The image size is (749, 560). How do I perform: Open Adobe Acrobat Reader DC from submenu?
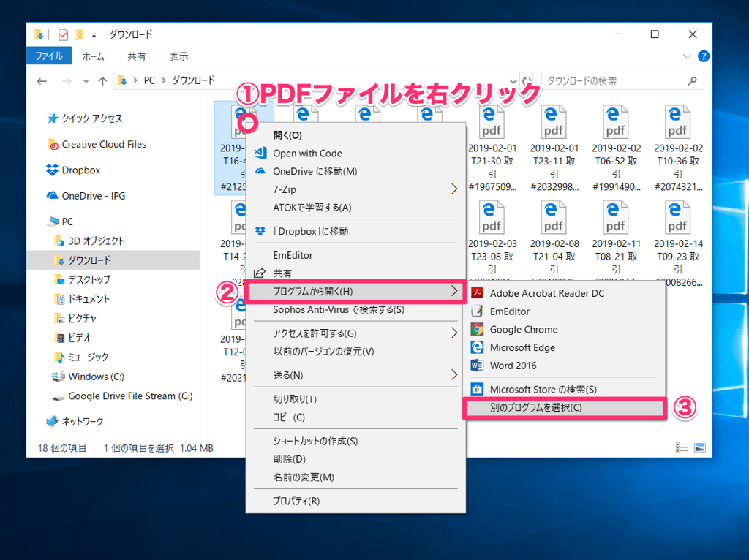547,293
